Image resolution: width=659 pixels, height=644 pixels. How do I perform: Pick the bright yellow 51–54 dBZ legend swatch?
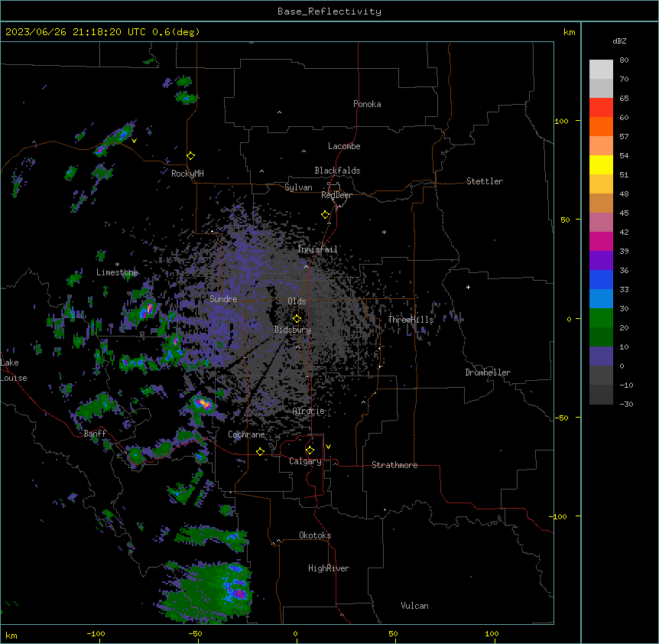pos(601,164)
